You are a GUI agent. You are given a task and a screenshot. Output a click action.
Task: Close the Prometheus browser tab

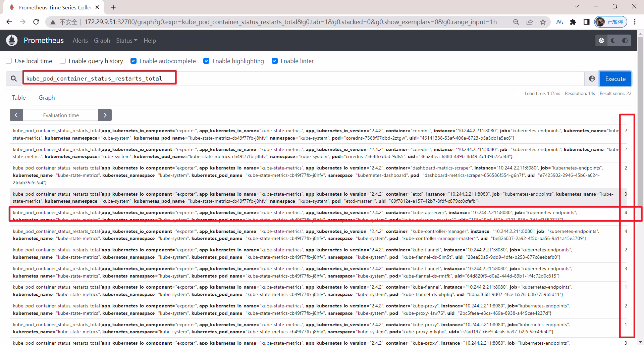coord(97,7)
